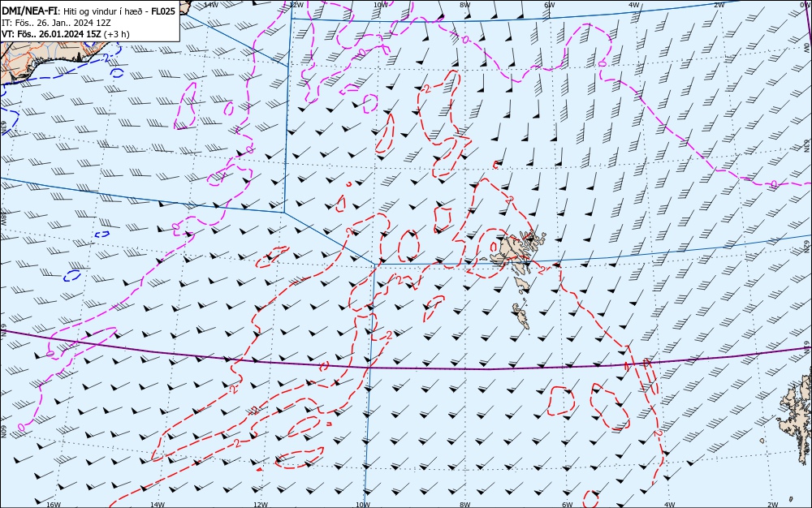Click the '16W' longitude label

click(x=54, y=505)
